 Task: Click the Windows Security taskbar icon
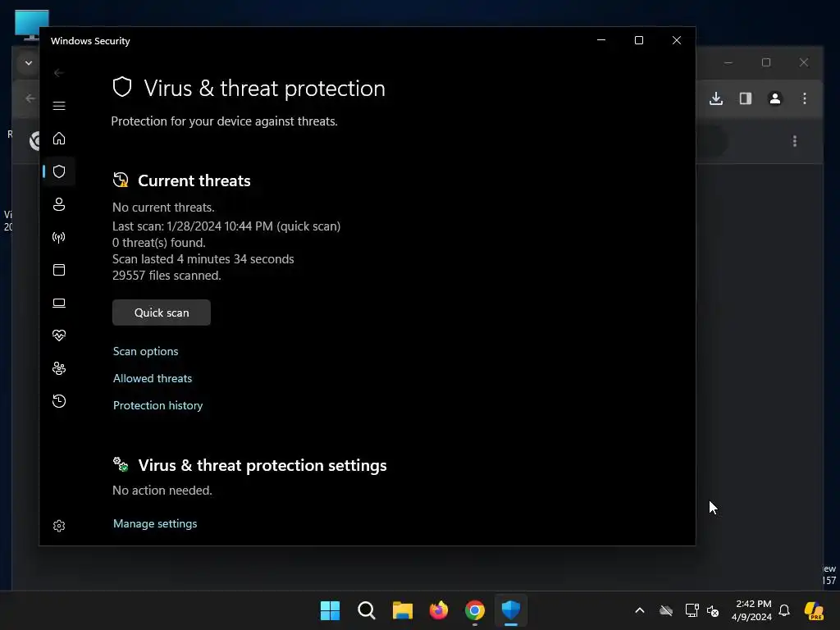(x=510, y=610)
